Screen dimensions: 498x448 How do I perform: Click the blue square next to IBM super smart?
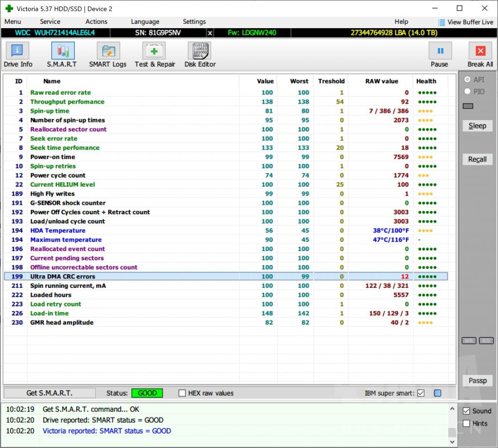(438, 393)
